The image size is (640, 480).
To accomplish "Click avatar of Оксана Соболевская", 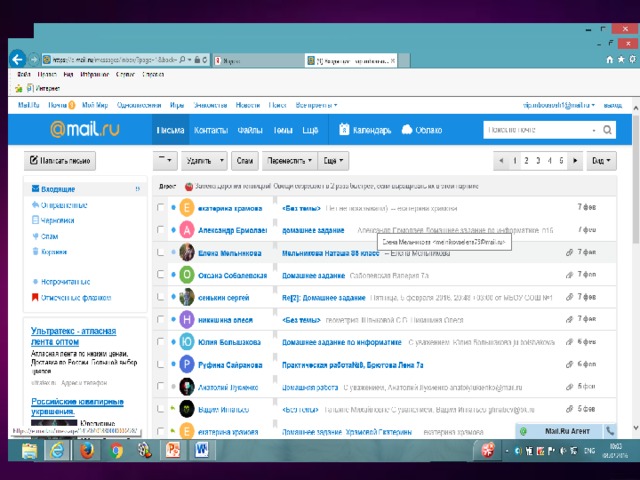I will point(187,275).
